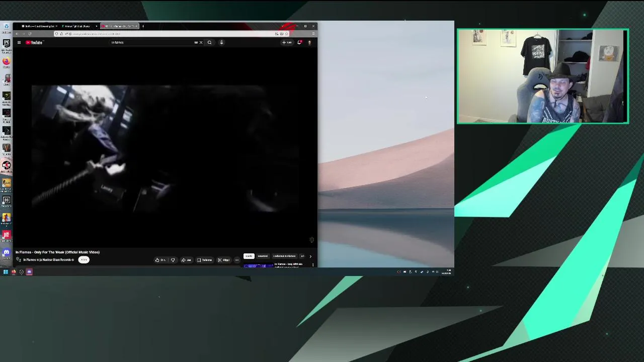This screenshot has width=644, height=362.
Task: Create a clip with the scissors button
Action: [224, 260]
